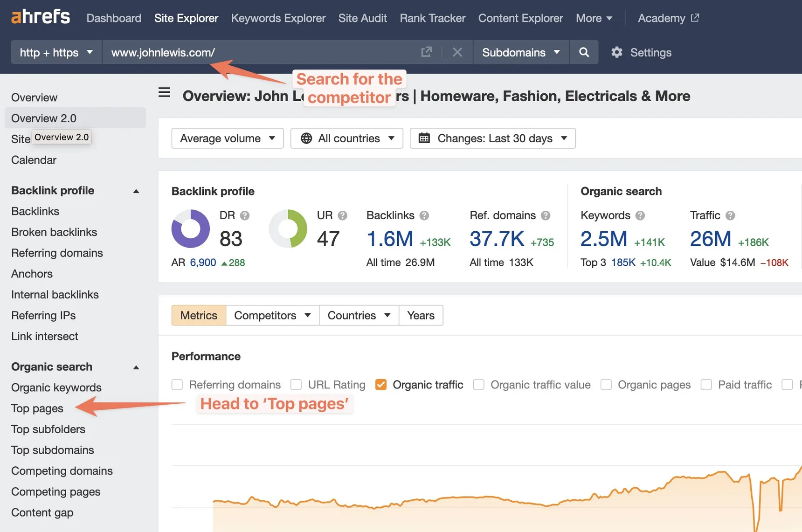Enable Organic traffic value checkbox
The width and height of the screenshot is (802, 532).
tap(479, 385)
